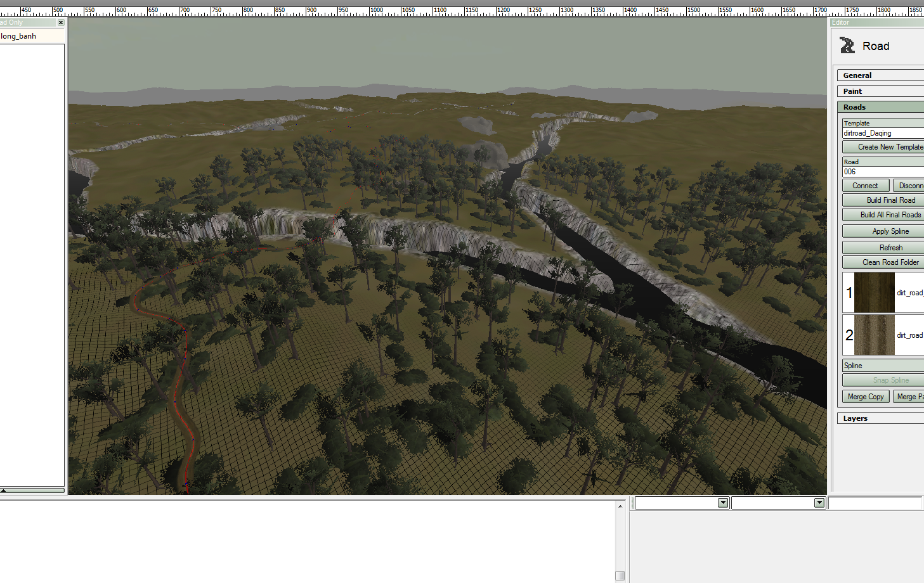The height and width of the screenshot is (583, 924).
Task: Click the Create New Template button
Action: [x=883, y=147]
